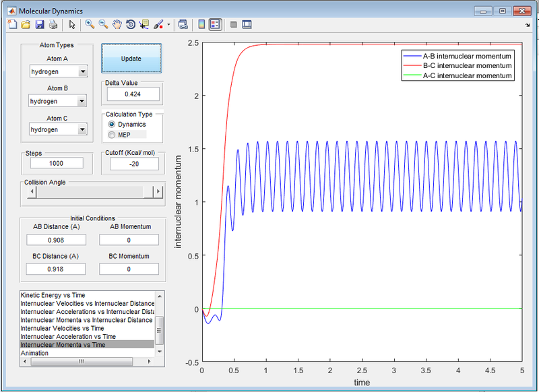
Task: Select the Dynamics calculation type
Action: (x=112, y=125)
